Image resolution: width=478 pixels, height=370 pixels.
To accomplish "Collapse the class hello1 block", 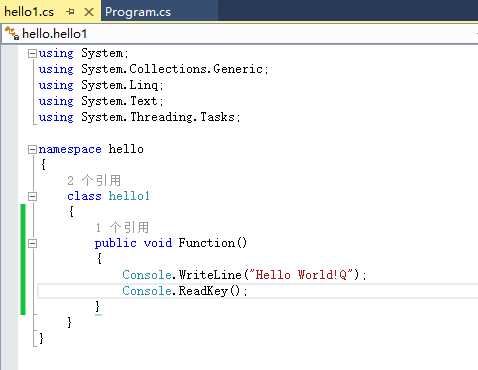I will [32, 196].
